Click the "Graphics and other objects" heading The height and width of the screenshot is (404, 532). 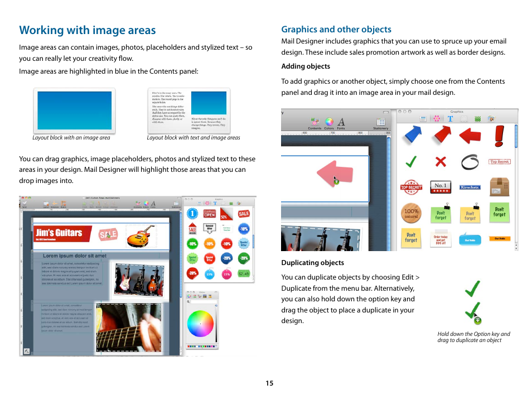[x=336, y=29]
